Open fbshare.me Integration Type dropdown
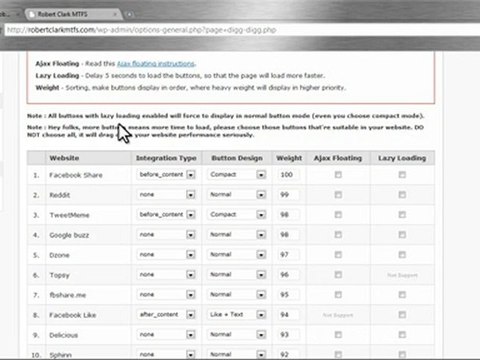This screenshot has height=360, width=480. point(166,295)
